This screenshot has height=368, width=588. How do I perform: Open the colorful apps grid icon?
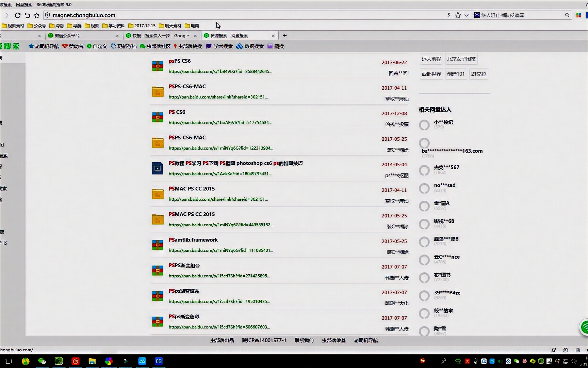pyautogui.click(x=578, y=15)
